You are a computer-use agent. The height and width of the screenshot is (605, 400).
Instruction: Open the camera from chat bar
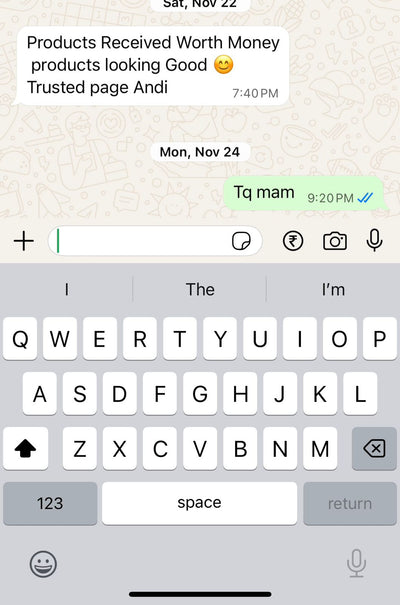click(335, 241)
